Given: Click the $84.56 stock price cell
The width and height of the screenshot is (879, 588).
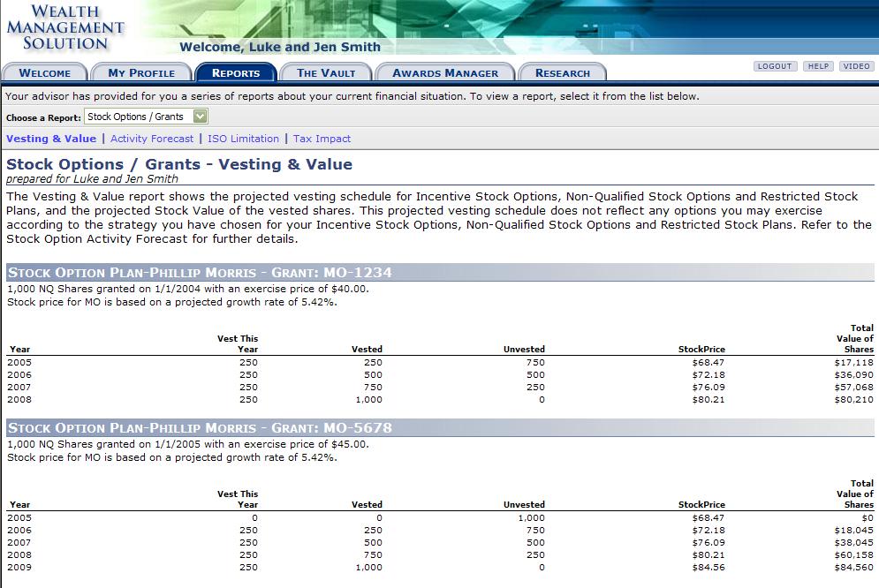Looking at the screenshot, I should click(709, 568).
